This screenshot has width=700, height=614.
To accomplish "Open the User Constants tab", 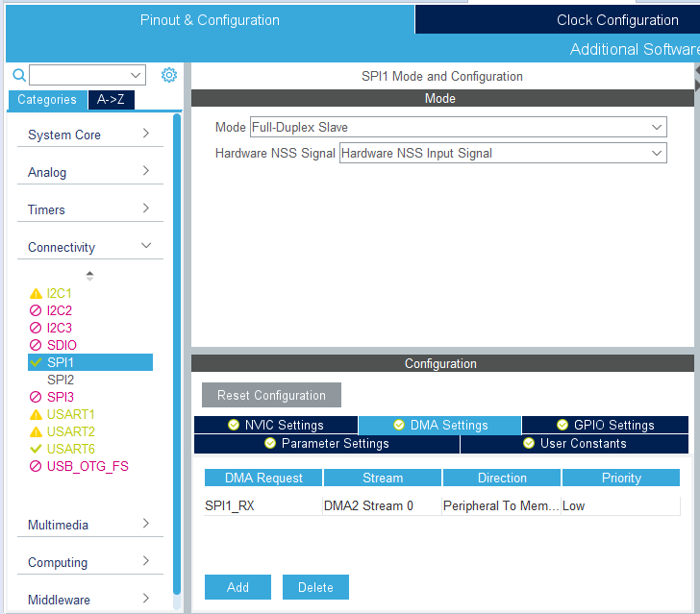I will [574, 444].
